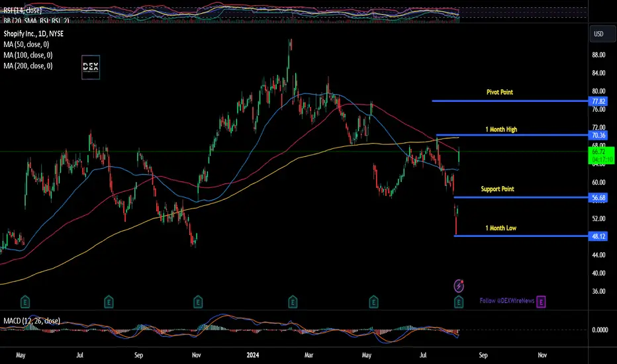The height and width of the screenshot is (364, 617).
Task: Click the 84.00 price axis label
Action: 598,73
